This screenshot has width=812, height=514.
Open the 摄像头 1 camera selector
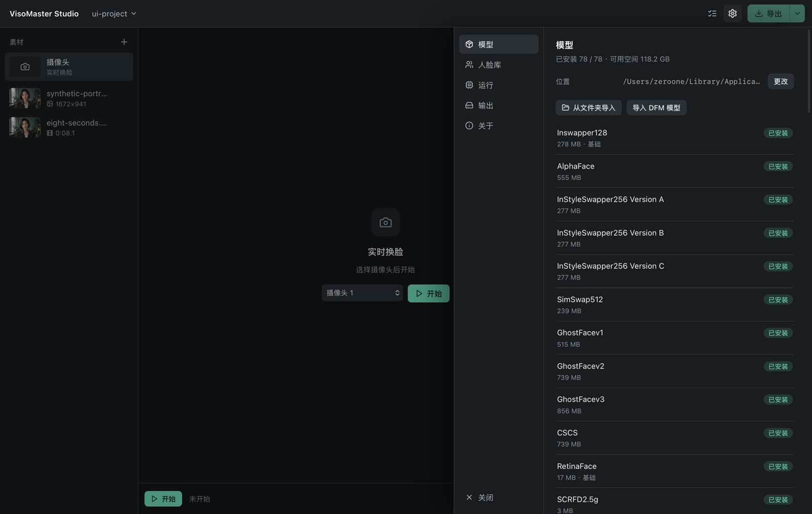tap(362, 293)
